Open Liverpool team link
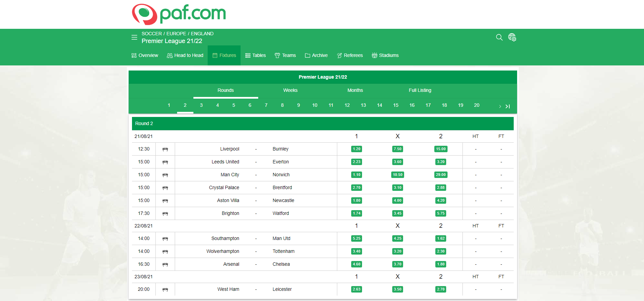The image size is (644, 301). [230, 149]
